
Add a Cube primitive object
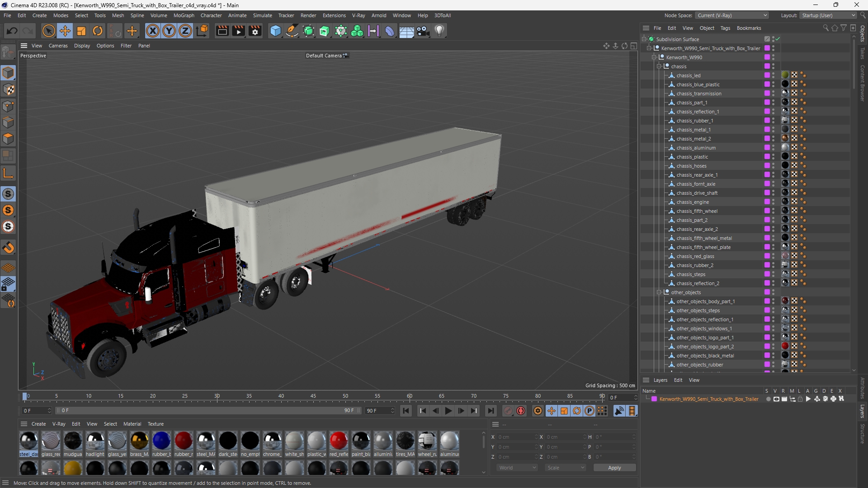(x=275, y=31)
